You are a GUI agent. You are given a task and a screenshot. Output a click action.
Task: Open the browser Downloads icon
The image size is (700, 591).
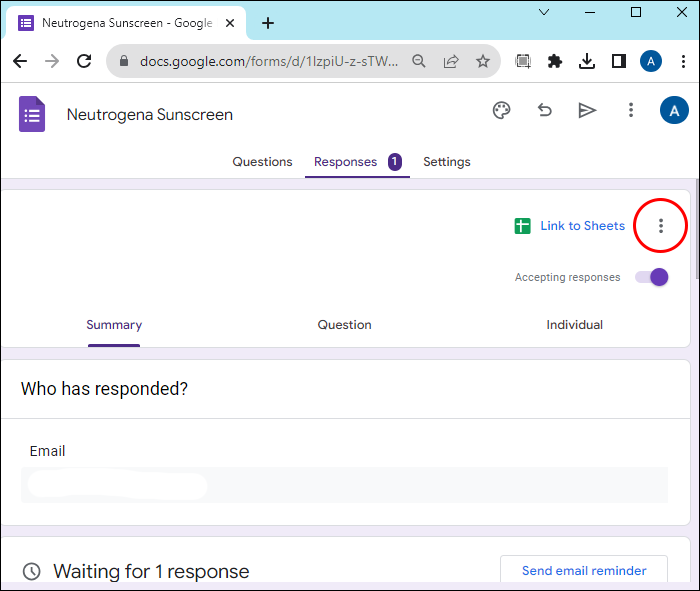587,61
